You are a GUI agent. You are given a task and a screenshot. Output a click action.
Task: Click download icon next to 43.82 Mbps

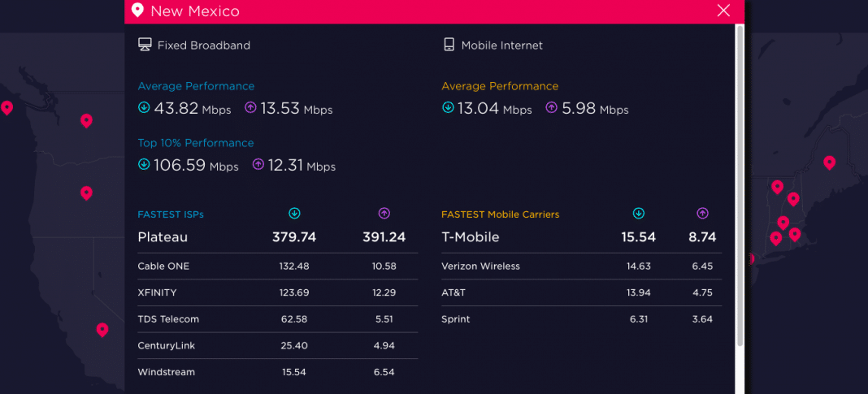(x=144, y=107)
